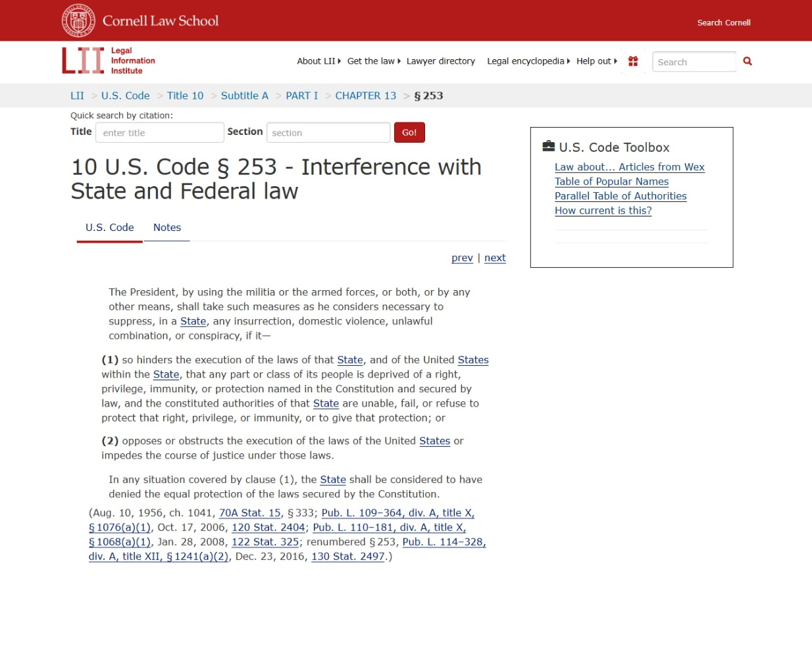Open Table of Popular Names link
The height and width of the screenshot is (648, 812).
point(611,182)
